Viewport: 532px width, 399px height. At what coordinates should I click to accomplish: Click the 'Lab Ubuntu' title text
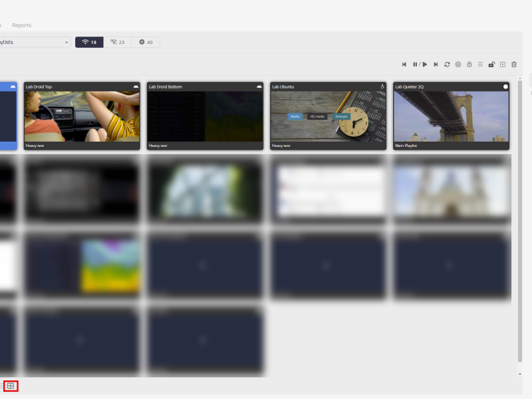[283, 87]
